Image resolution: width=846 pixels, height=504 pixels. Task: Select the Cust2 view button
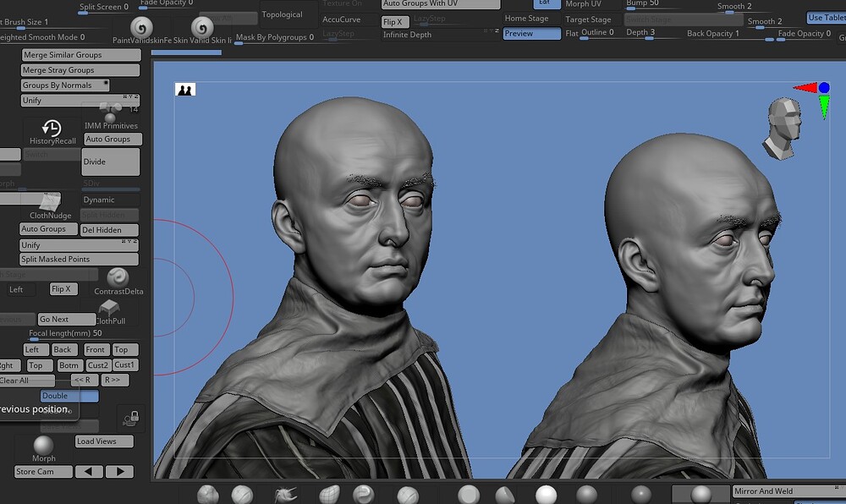pyautogui.click(x=99, y=365)
